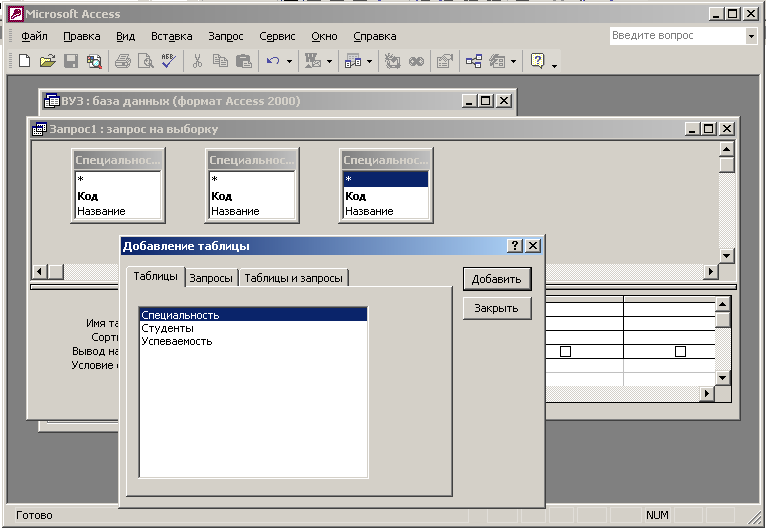766x529 pixels.
Task: Open the Окно menu
Action: tap(324, 36)
